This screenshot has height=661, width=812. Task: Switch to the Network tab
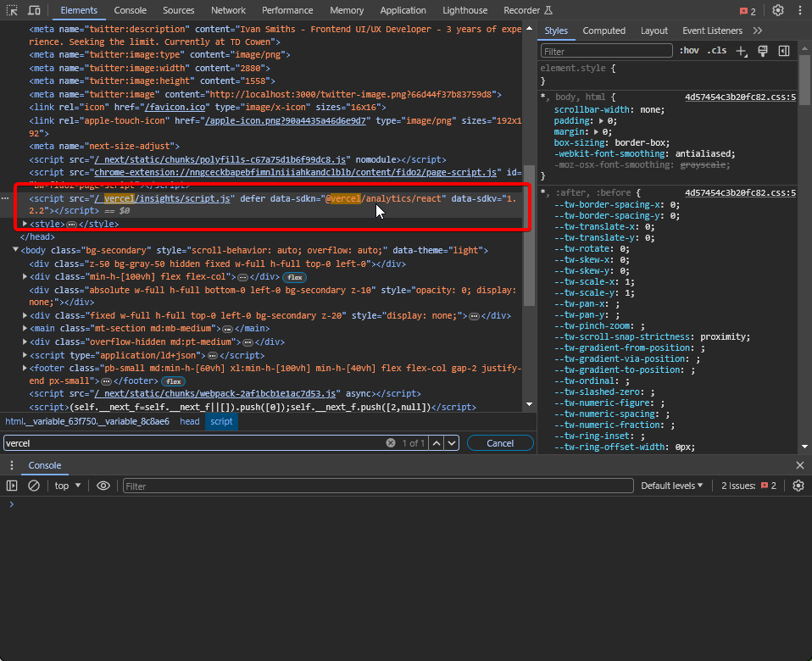pos(228,10)
